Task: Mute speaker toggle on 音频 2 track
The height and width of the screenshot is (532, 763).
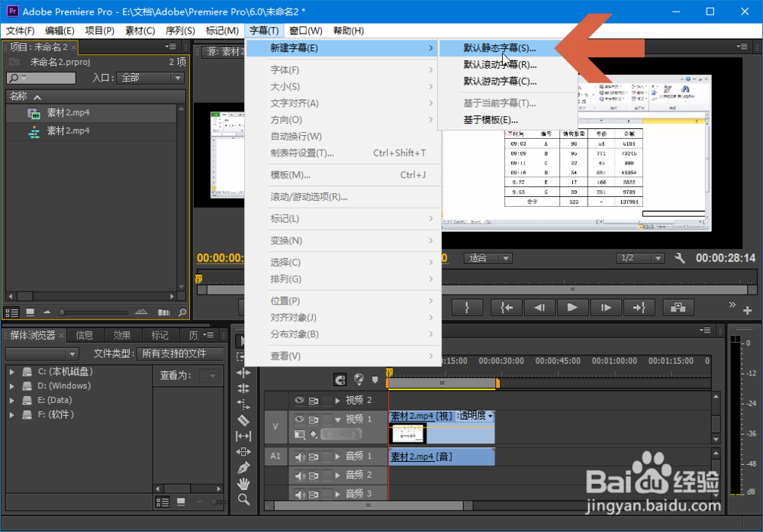Action: tap(300, 475)
